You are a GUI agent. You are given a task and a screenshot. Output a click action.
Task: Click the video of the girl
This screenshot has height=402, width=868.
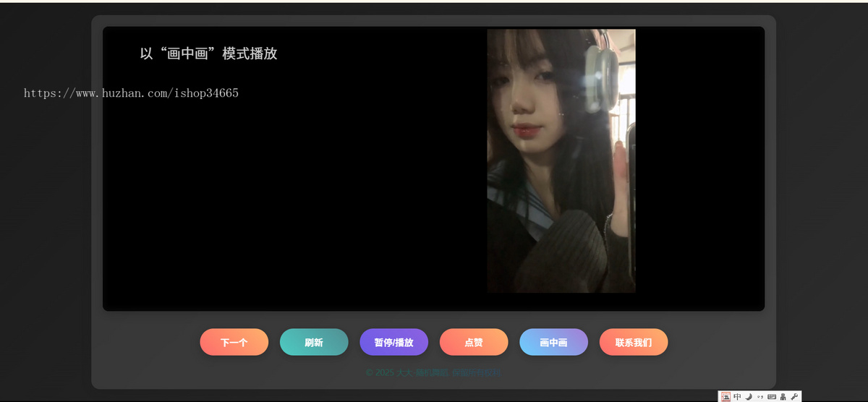tap(561, 161)
